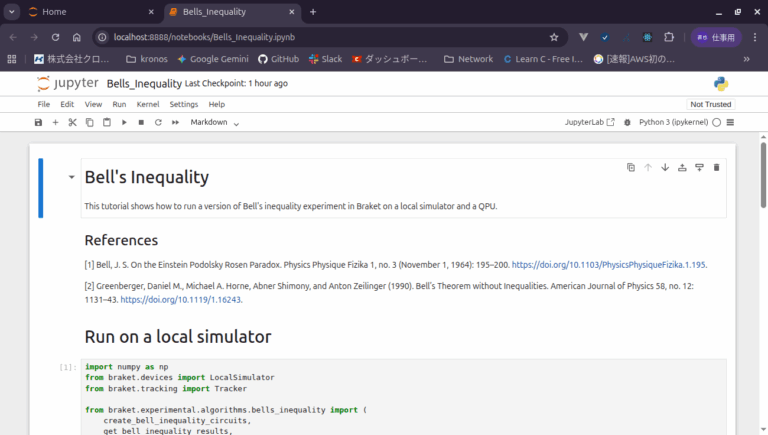Viewport: 768px width, 435px height.
Task: Open the View menu
Action: click(93, 104)
